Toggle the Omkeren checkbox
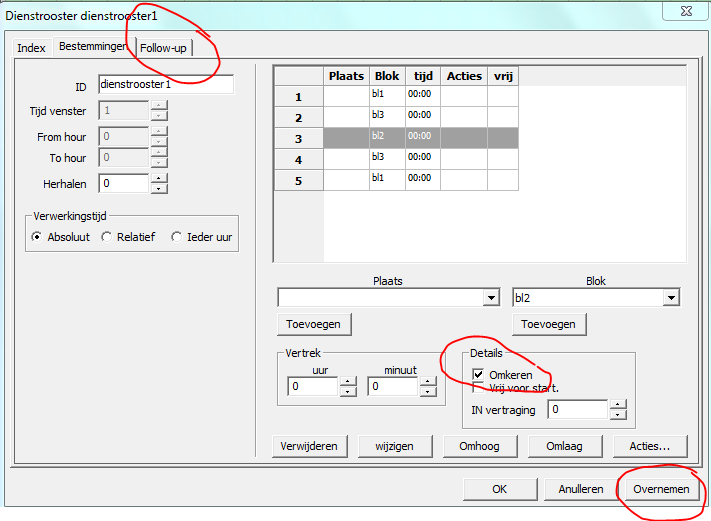711x521 pixels. point(479,374)
